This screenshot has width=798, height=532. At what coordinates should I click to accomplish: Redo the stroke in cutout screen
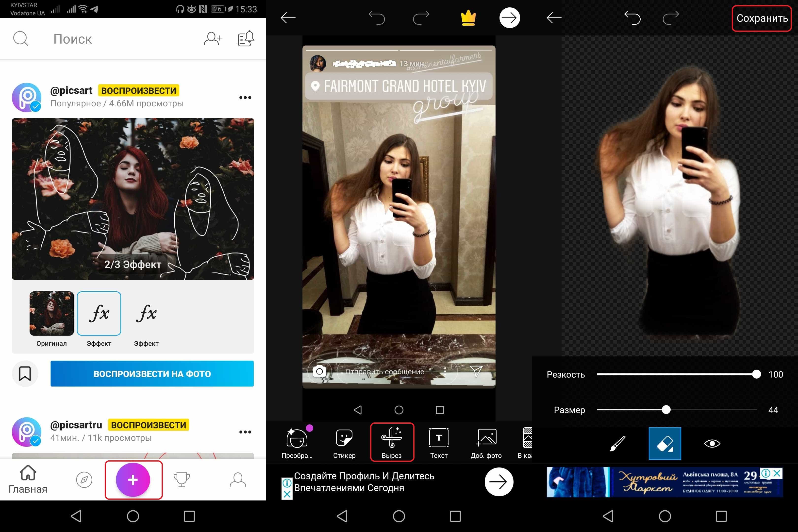(671, 18)
